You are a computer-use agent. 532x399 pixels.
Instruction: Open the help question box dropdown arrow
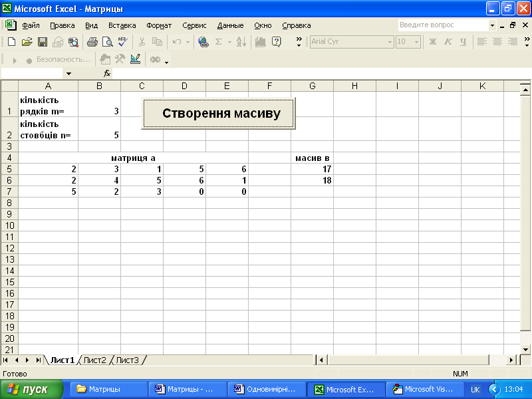tap(492, 25)
